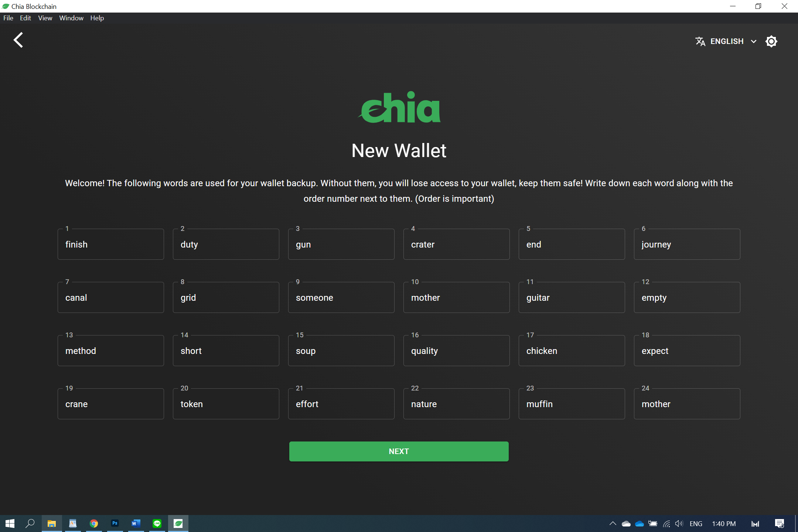This screenshot has height=532, width=798.
Task: Open the Help menu
Action: point(97,18)
